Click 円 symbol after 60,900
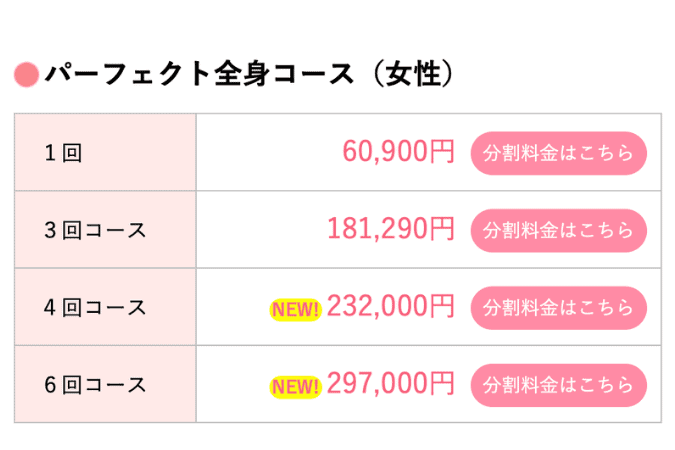The width and height of the screenshot is (675, 450). pos(443,152)
